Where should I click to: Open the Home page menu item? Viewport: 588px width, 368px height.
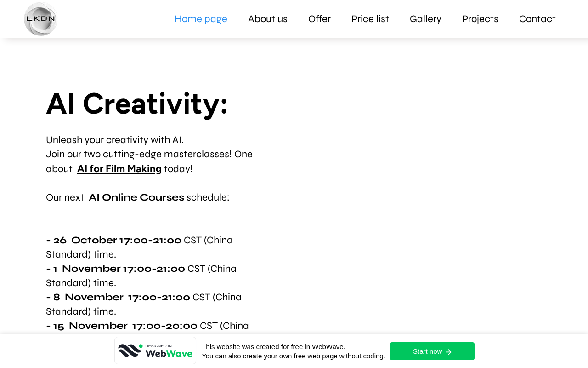201,19
